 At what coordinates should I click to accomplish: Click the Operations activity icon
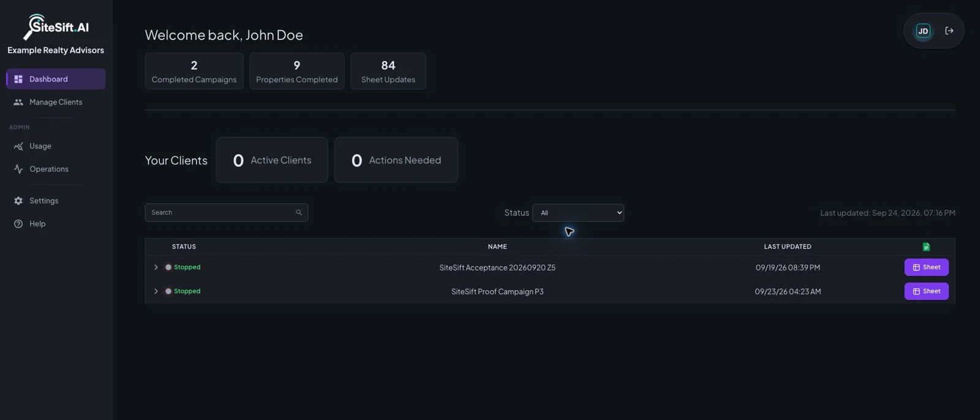18,169
